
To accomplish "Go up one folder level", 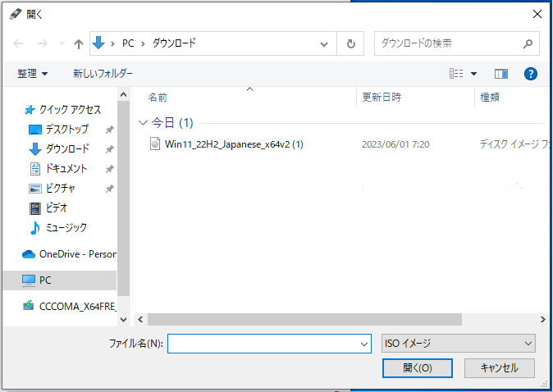I will pos(78,43).
